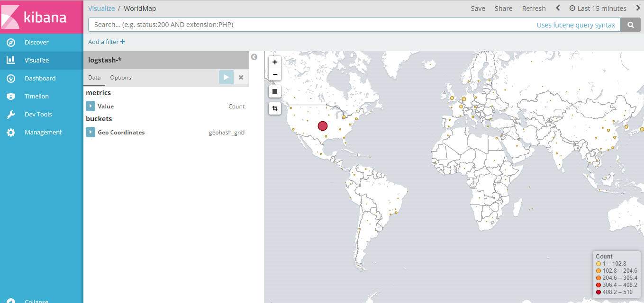Click the search magnifier button

(x=630, y=25)
